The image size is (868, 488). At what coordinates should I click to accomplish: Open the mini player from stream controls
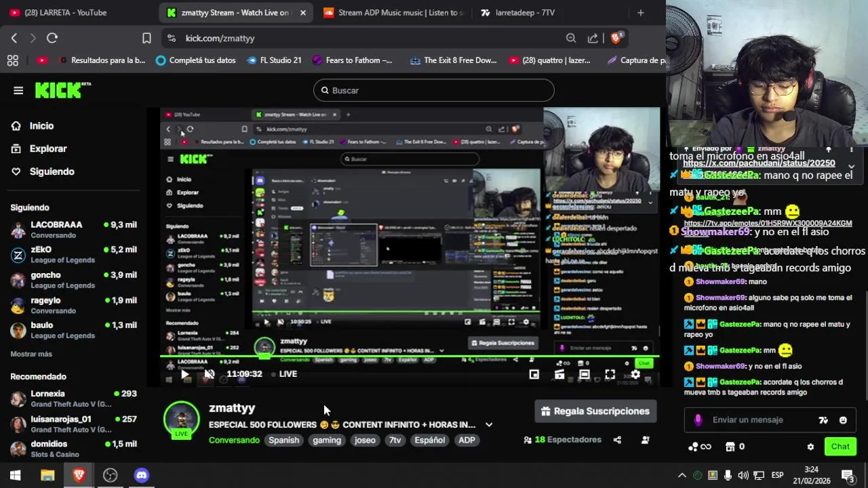pyautogui.click(x=534, y=374)
